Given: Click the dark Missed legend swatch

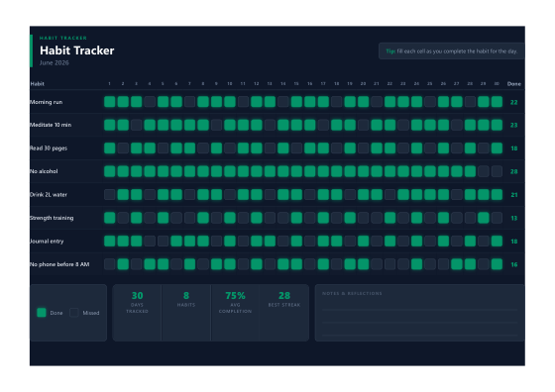Looking at the screenshot, I should coord(74,313).
